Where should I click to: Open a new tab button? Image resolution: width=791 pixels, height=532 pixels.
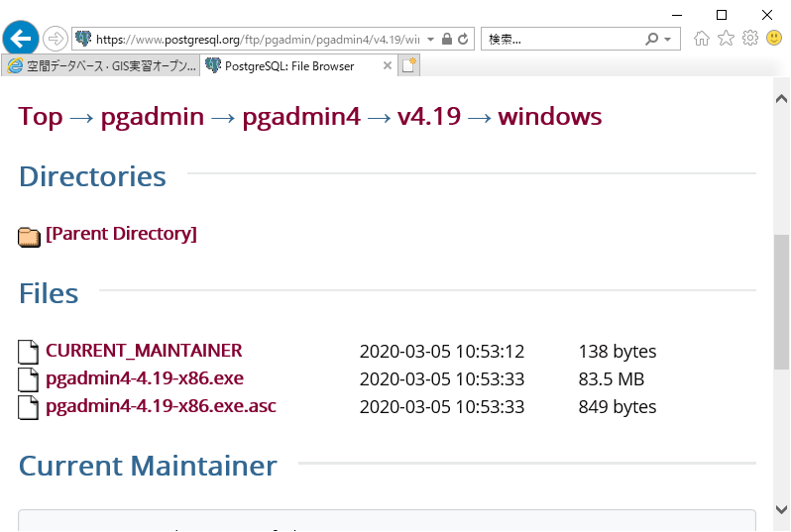tap(408, 65)
